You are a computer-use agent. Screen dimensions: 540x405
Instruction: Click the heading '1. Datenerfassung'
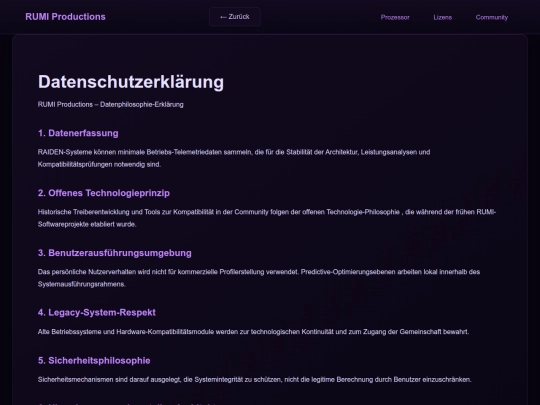[x=78, y=133]
